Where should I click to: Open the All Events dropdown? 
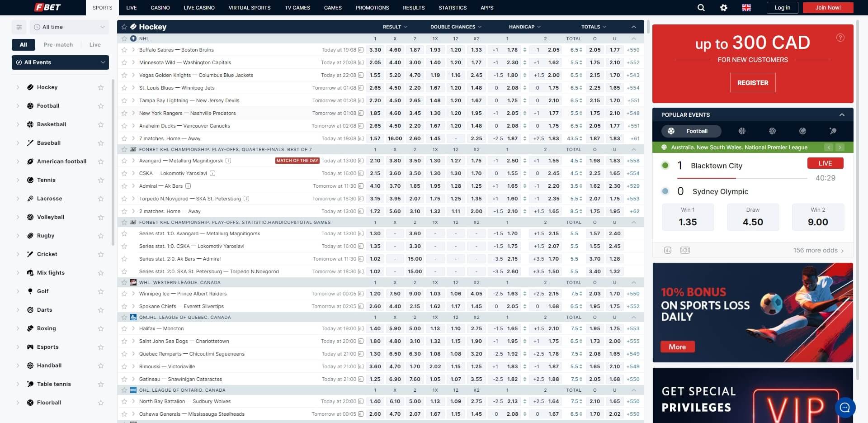pyautogui.click(x=60, y=62)
